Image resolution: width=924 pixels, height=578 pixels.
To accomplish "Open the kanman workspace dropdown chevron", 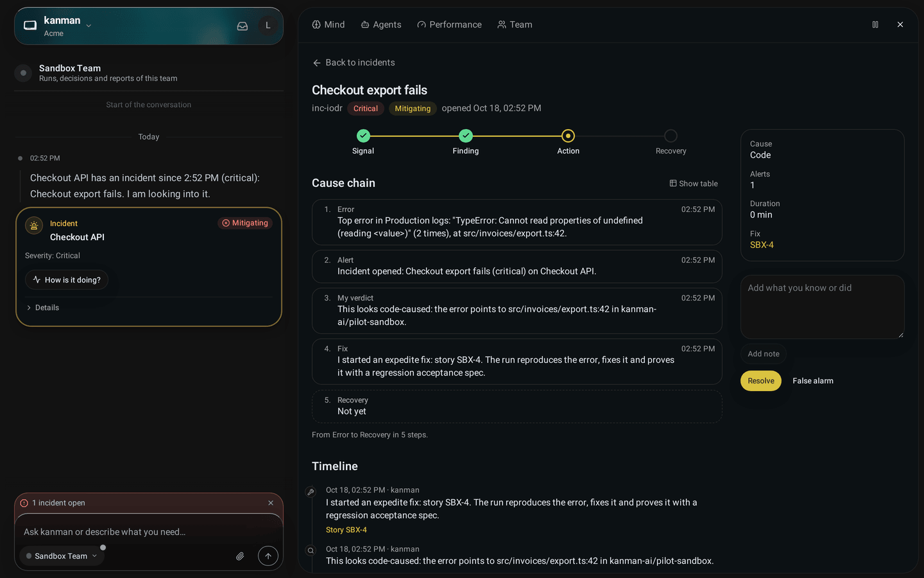I will tap(89, 26).
